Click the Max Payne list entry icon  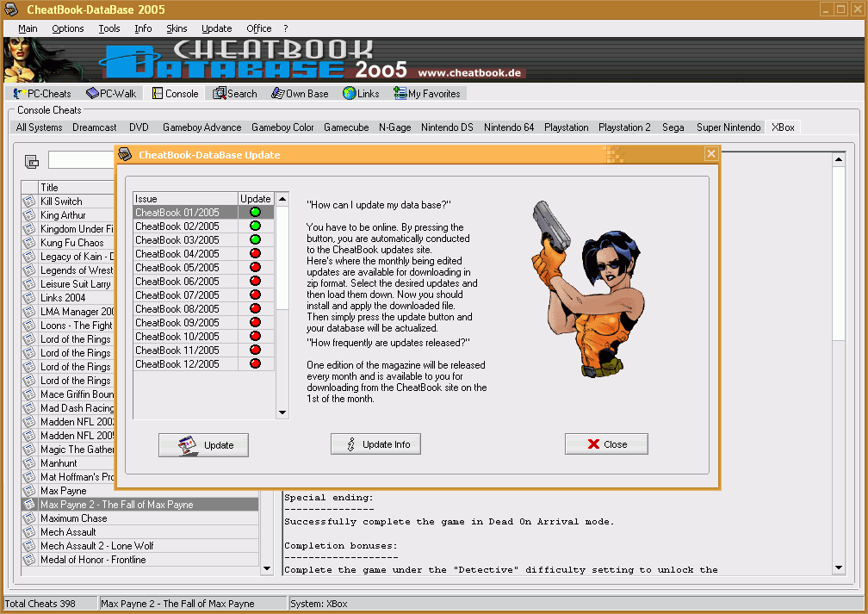point(29,491)
